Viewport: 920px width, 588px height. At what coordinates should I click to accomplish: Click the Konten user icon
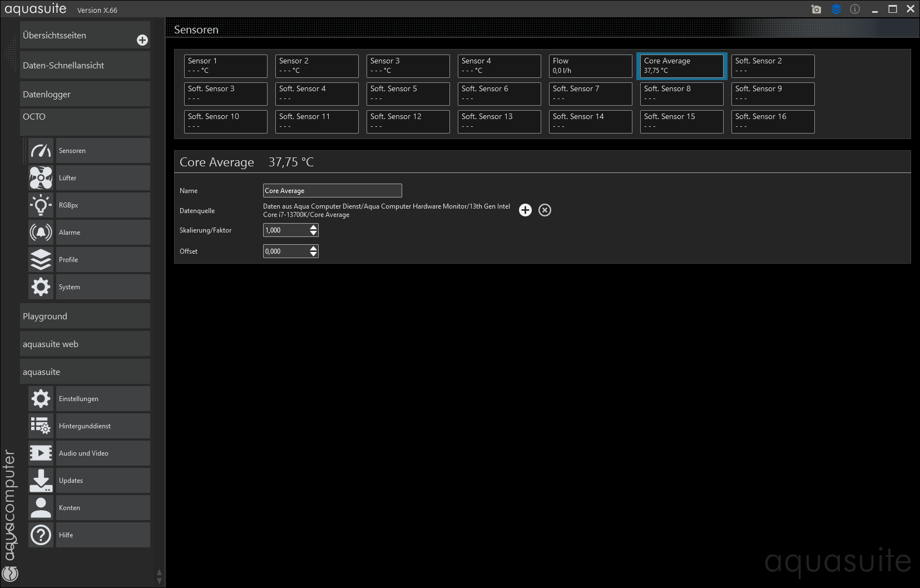click(x=41, y=508)
